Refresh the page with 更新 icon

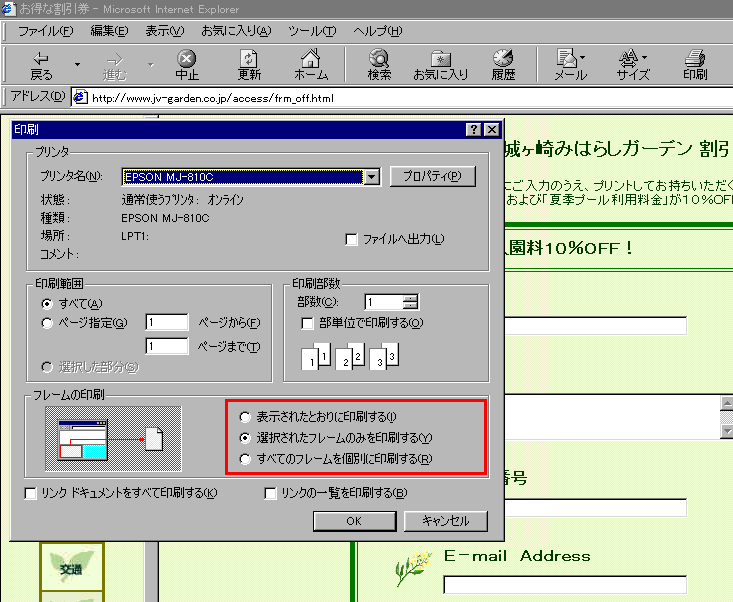(x=249, y=64)
